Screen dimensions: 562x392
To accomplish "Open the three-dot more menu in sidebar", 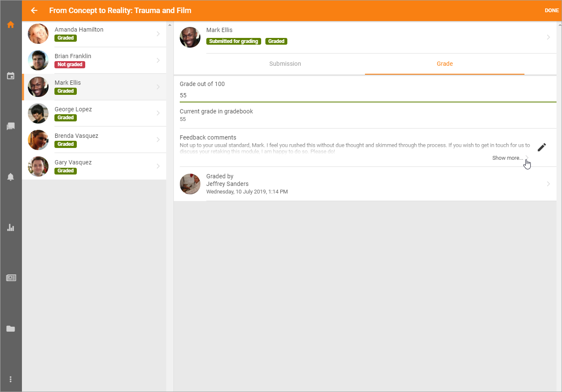I will 11,379.
